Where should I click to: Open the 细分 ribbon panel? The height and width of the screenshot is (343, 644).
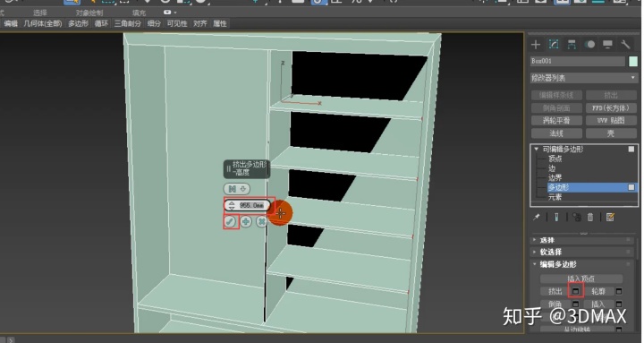[154, 23]
